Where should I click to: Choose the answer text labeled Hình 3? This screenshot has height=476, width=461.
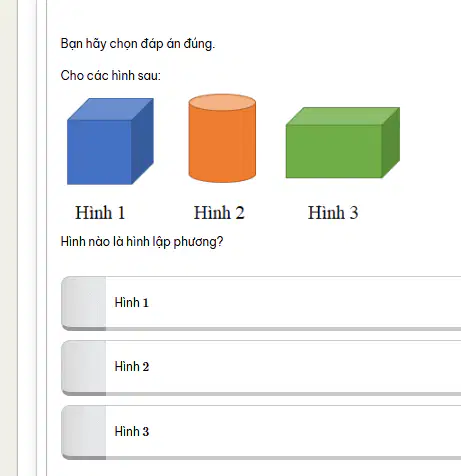point(132,431)
